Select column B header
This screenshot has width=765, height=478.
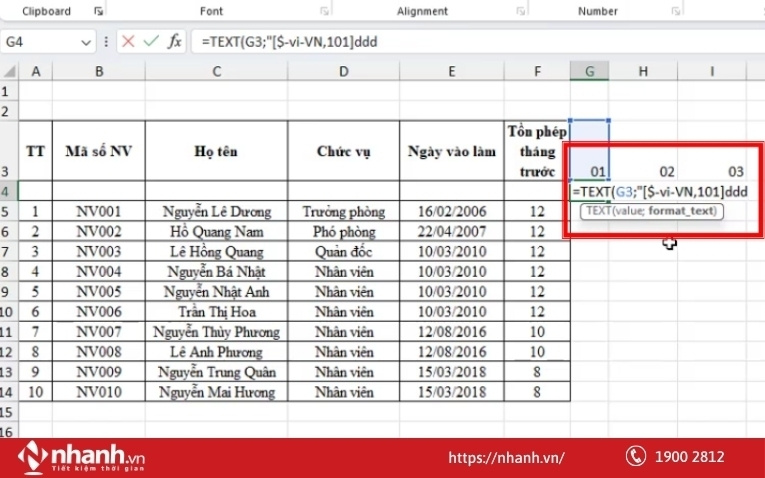pos(99,72)
